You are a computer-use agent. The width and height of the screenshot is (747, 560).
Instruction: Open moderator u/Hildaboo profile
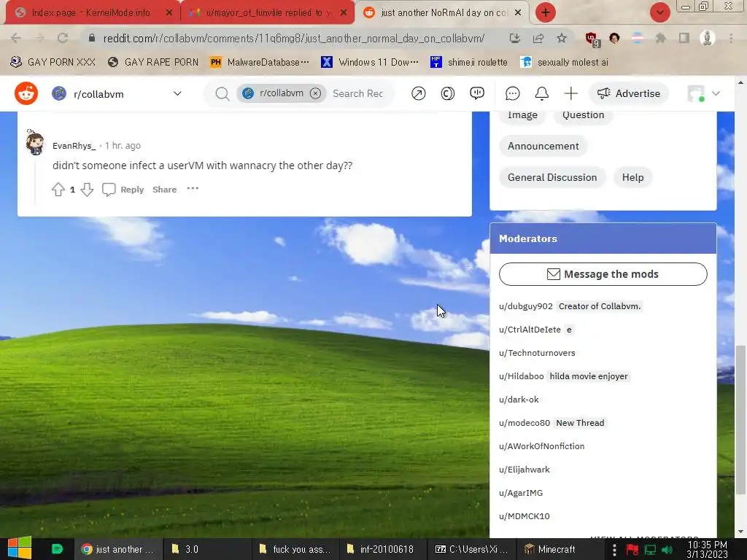pos(521,376)
